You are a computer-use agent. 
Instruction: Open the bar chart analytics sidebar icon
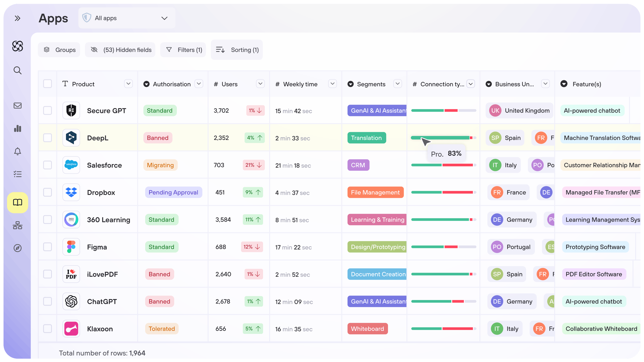tap(17, 128)
